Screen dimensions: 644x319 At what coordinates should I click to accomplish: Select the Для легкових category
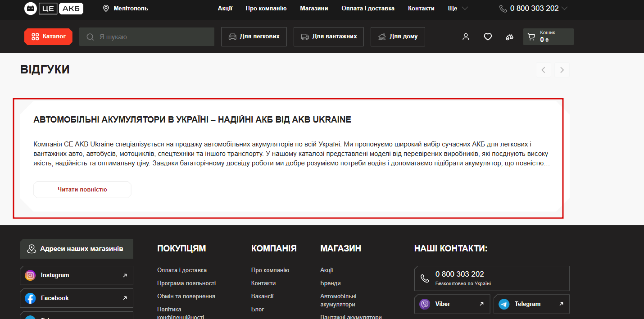254,36
